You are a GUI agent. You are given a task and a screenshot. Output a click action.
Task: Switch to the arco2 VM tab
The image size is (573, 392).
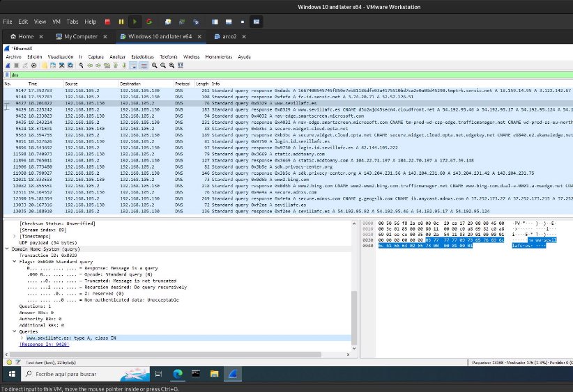tap(229, 36)
